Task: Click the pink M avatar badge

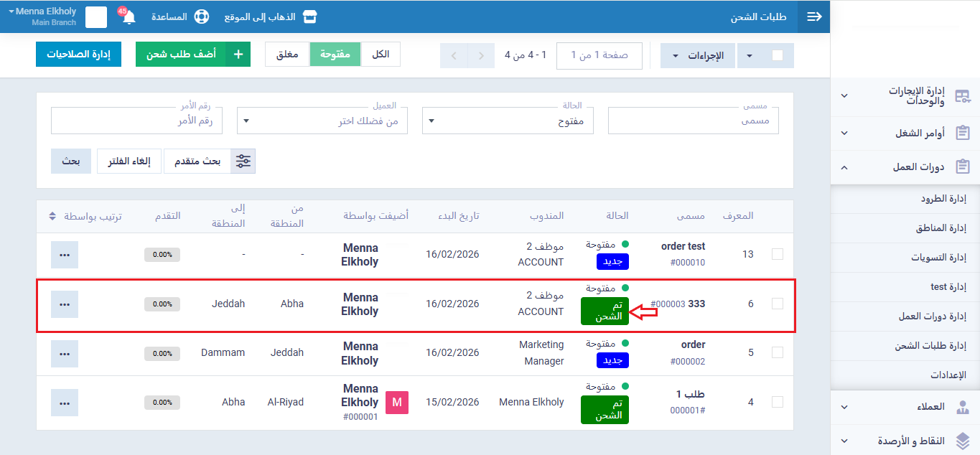Action: click(x=397, y=403)
